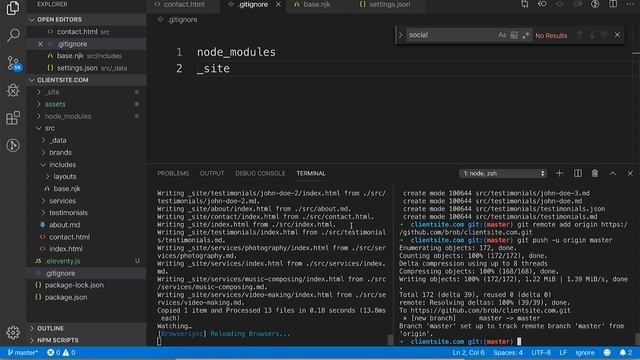The image size is (640, 360).
Task: Open index.html in the file tree
Action: [x=65, y=249]
